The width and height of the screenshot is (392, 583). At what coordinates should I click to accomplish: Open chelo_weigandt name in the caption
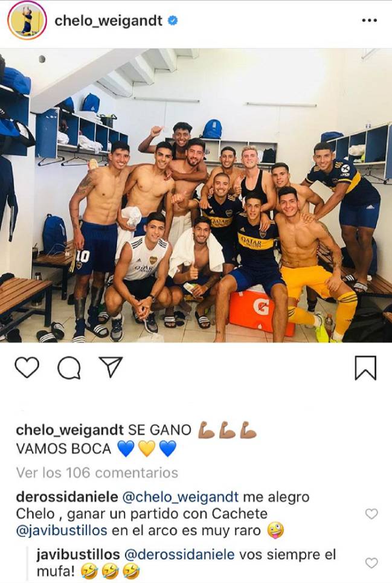click(x=70, y=430)
